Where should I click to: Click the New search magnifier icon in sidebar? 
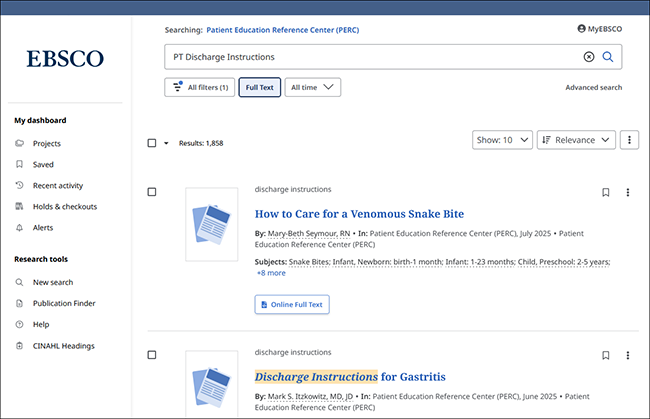click(x=19, y=282)
